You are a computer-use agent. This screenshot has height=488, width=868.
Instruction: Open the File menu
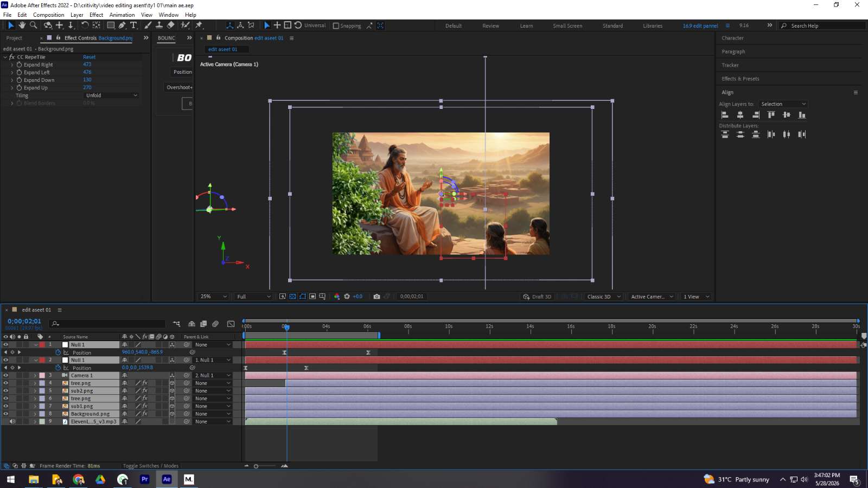[8, 15]
